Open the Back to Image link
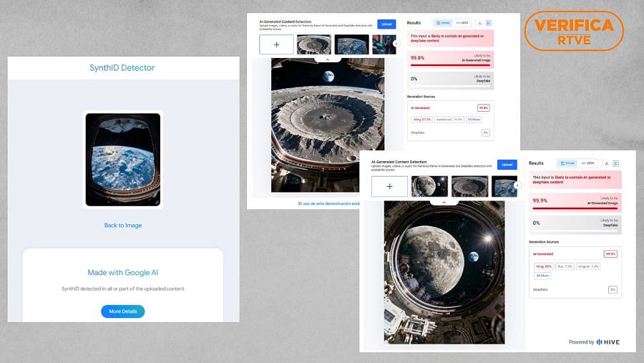 coord(123,226)
